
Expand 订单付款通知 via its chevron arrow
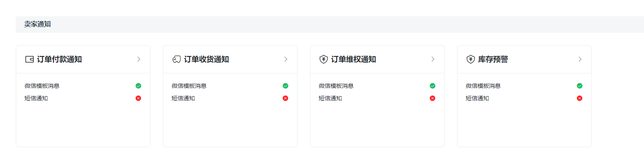(x=139, y=59)
